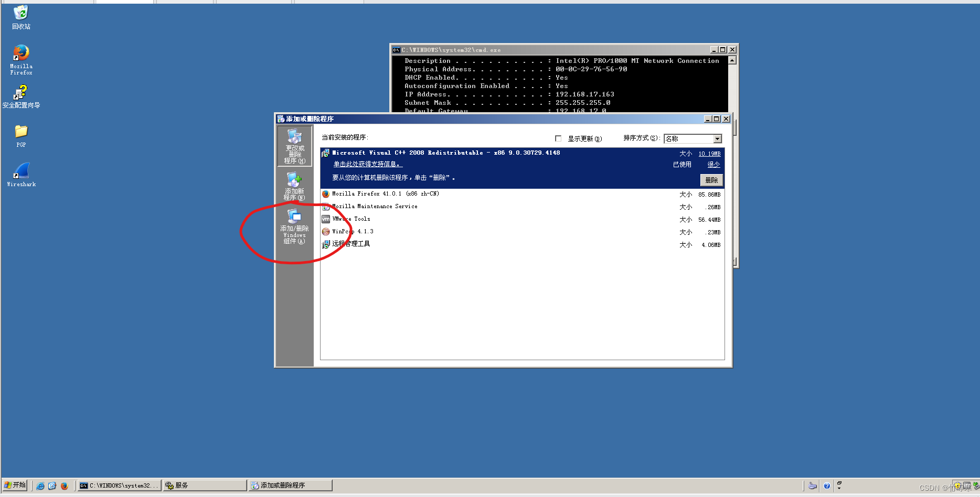Screen dimensions: 980x497
Task: Switch to the C:\WINDOWS\system32 taskbar button
Action: coord(119,486)
